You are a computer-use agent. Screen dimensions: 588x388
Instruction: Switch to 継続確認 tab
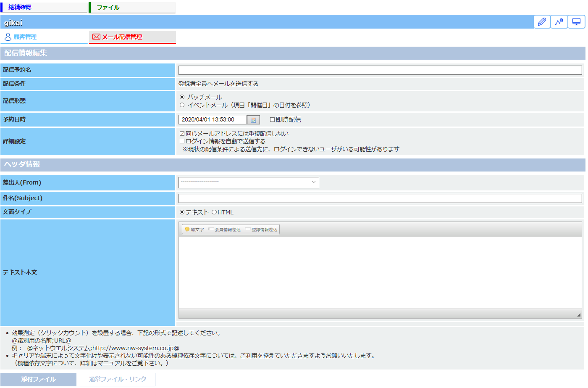[44, 7]
